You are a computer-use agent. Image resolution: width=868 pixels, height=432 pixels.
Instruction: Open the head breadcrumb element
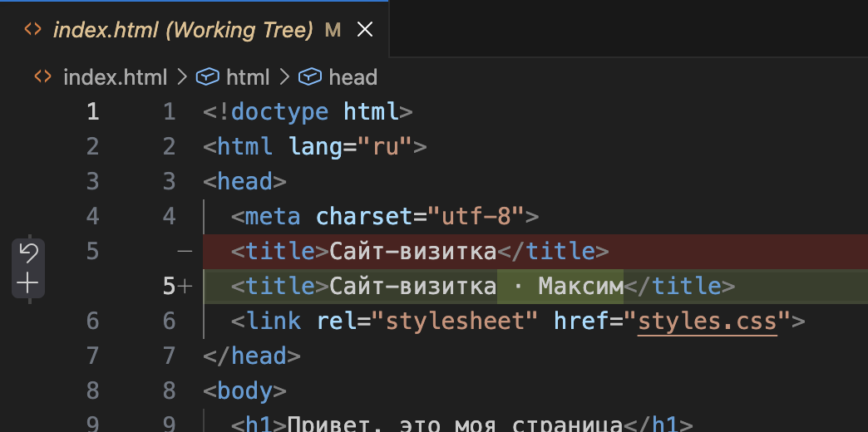pyautogui.click(x=353, y=77)
